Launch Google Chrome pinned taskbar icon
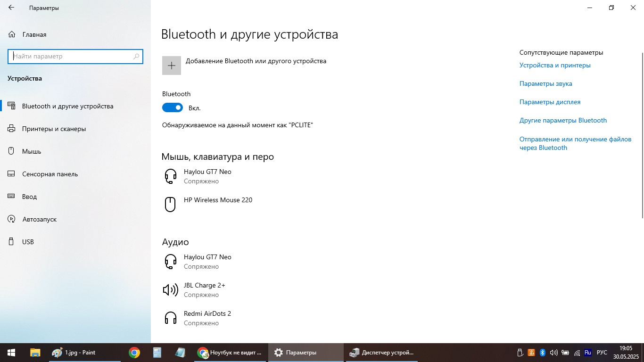This screenshot has height=362, width=644. [134, 353]
